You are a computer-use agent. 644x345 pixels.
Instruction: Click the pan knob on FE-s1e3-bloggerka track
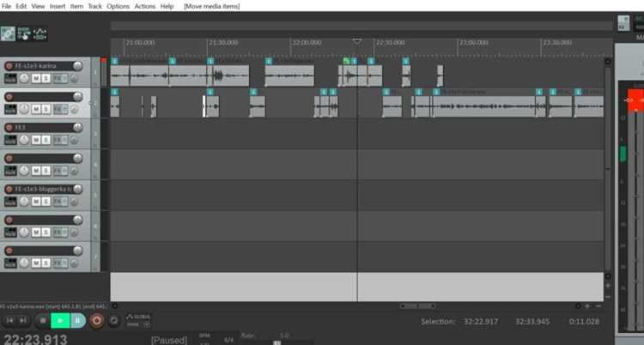[24, 201]
